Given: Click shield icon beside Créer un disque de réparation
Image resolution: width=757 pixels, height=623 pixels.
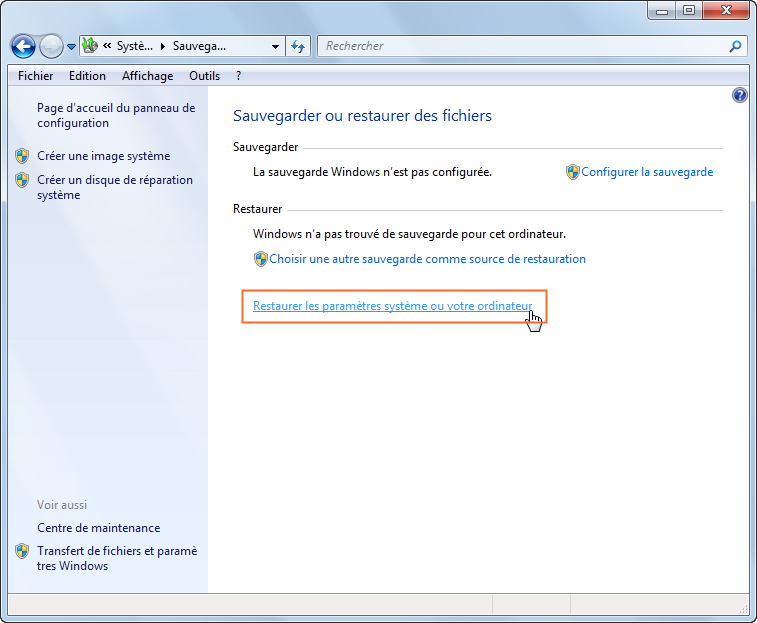Looking at the screenshot, I should tap(22, 180).
